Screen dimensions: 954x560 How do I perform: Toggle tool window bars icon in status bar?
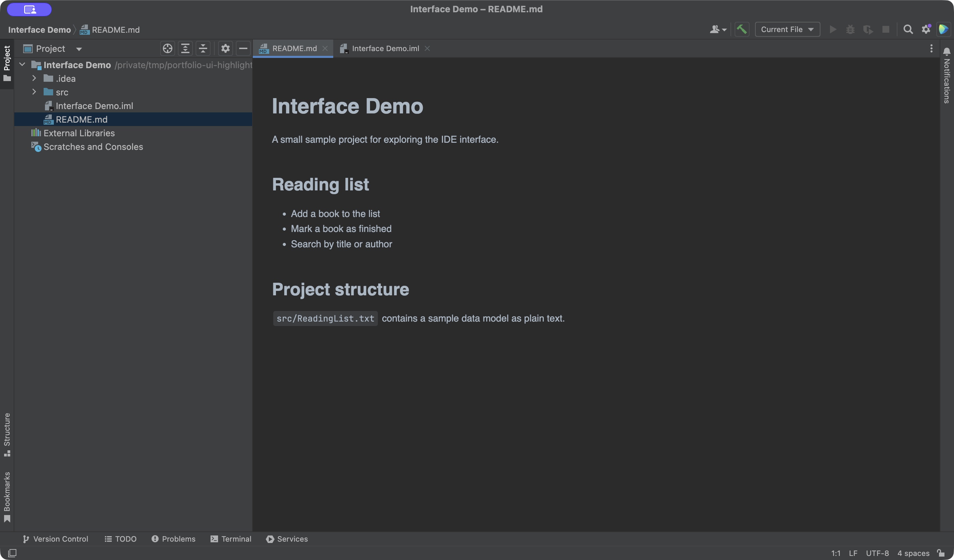click(x=12, y=553)
